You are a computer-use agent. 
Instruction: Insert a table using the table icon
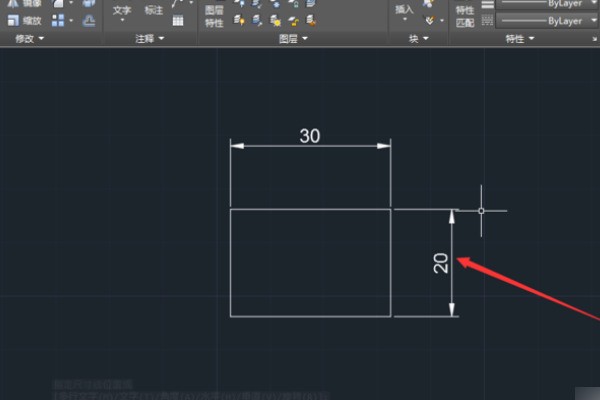(178, 20)
